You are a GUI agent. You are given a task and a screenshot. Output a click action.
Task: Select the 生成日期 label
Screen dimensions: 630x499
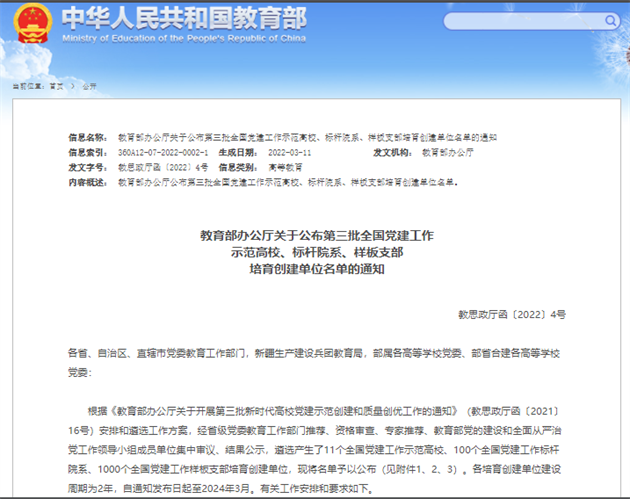pyautogui.click(x=238, y=153)
